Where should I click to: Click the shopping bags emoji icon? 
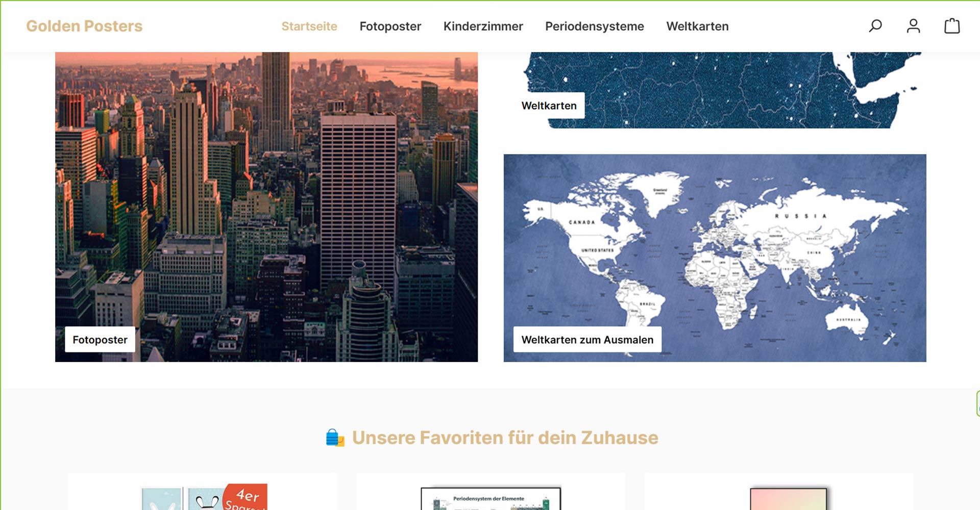[x=335, y=438]
